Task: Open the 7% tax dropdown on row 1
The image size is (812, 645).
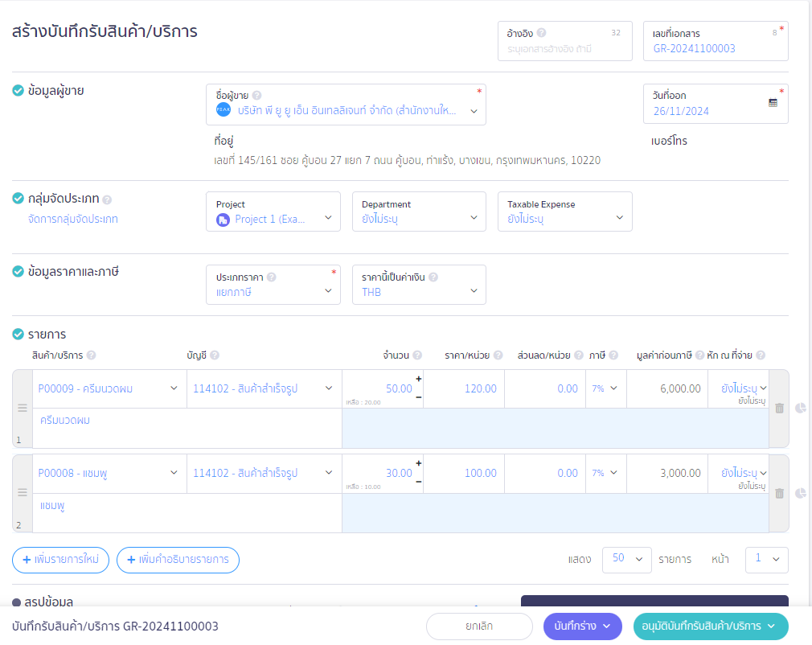Action: point(605,388)
